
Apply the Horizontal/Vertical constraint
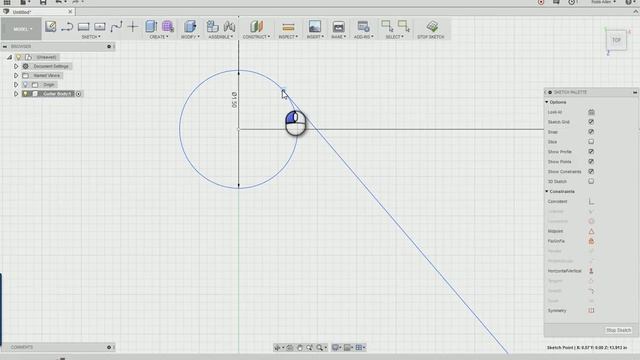click(591, 271)
